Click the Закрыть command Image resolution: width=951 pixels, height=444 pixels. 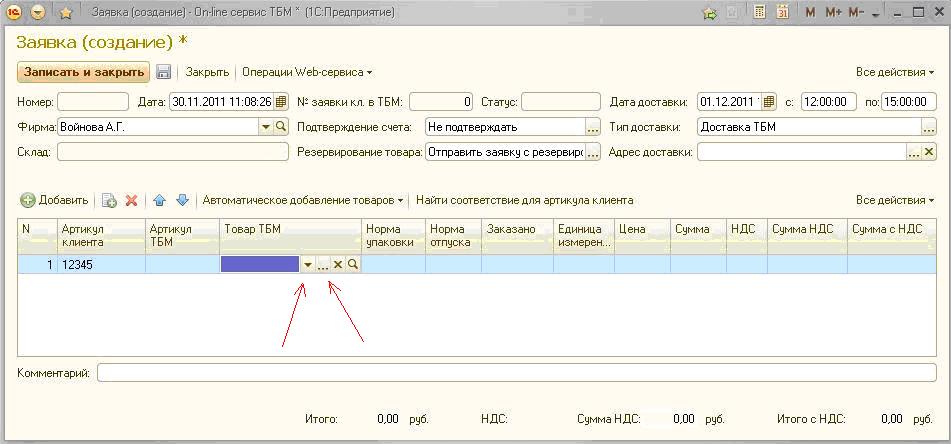click(207, 72)
